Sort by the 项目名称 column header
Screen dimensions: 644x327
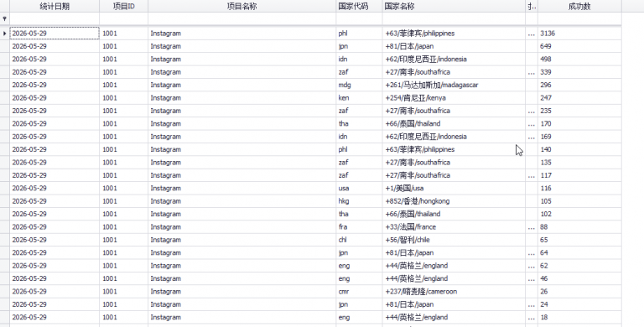[241, 6]
